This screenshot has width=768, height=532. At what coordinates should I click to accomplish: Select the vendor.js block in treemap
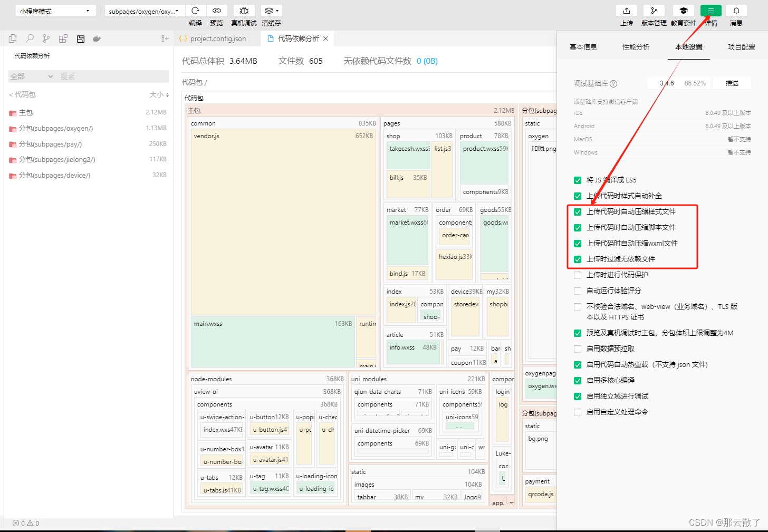pyautogui.click(x=283, y=222)
